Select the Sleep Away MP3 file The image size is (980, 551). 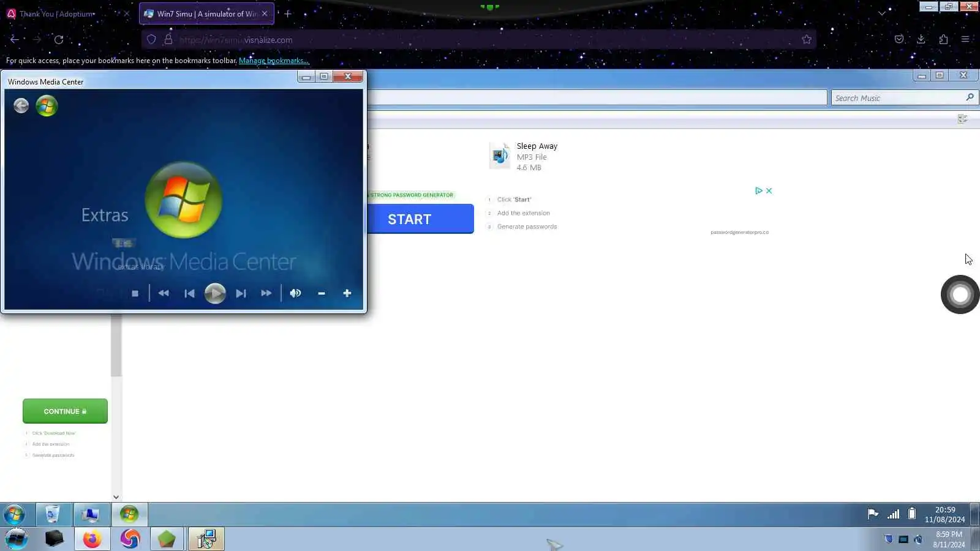click(524, 156)
